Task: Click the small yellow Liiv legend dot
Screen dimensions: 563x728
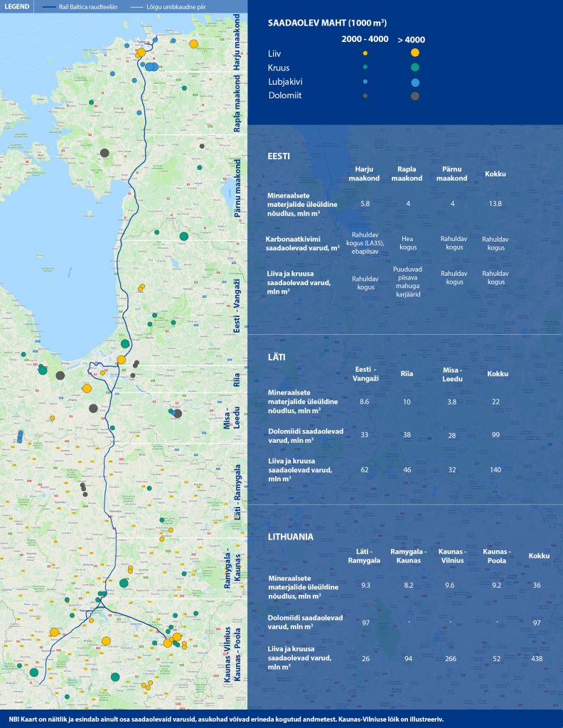Action: [x=365, y=53]
